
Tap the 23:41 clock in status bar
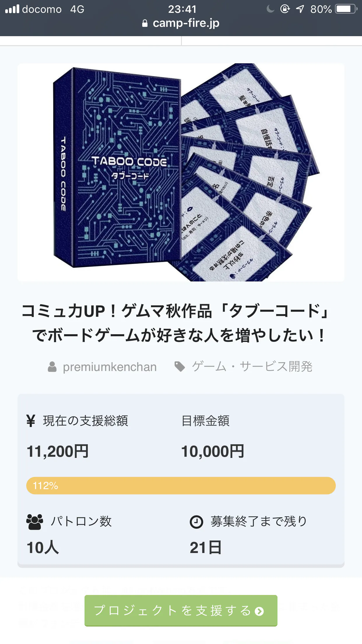click(x=182, y=9)
